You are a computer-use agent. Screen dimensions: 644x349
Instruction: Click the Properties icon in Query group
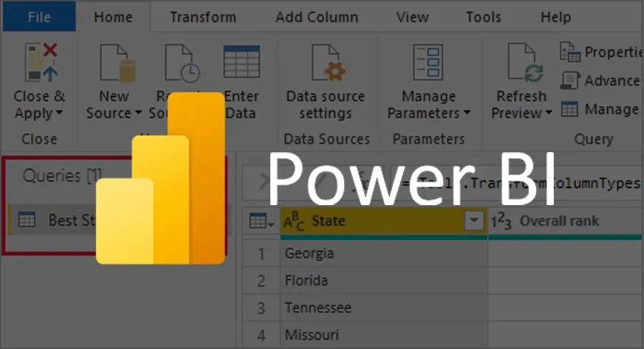(569, 52)
